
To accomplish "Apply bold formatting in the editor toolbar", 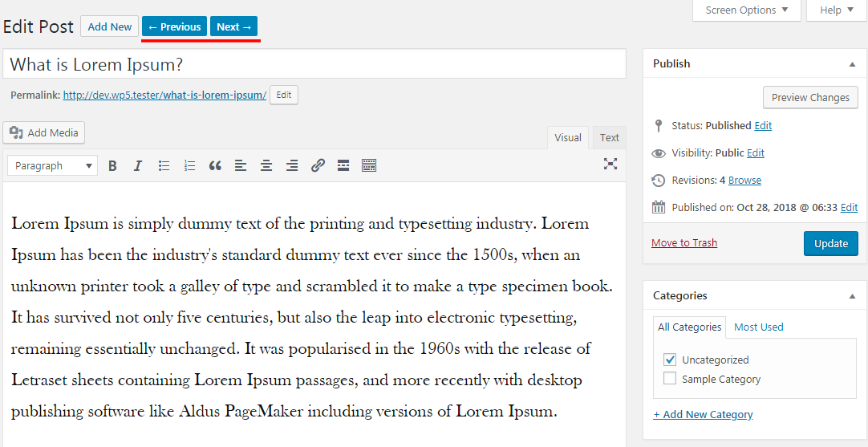I will (112, 165).
